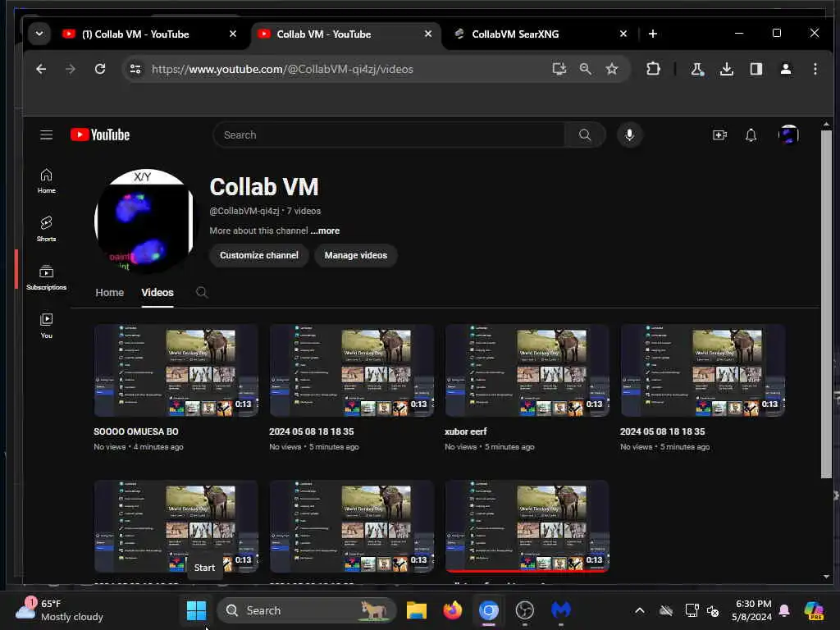Viewport: 840px width, 630px height.
Task: Show hidden system tray icons
Action: click(640, 610)
